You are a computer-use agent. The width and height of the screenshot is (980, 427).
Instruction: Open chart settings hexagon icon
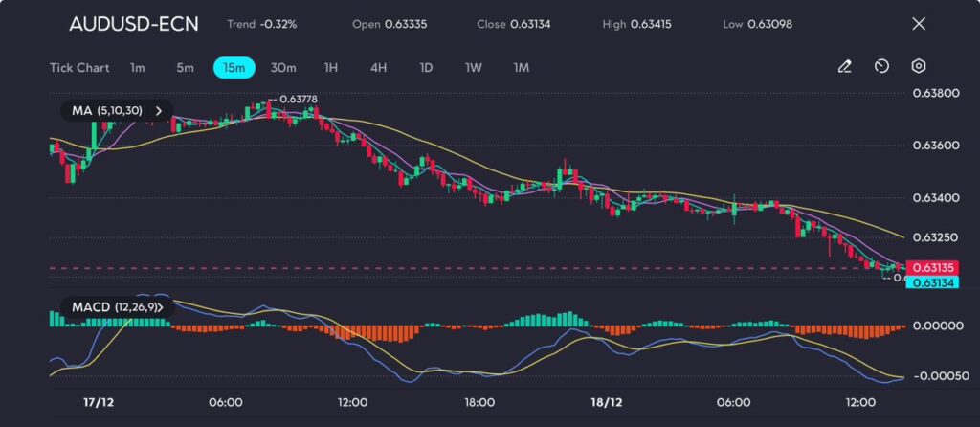click(x=919, y=67)
